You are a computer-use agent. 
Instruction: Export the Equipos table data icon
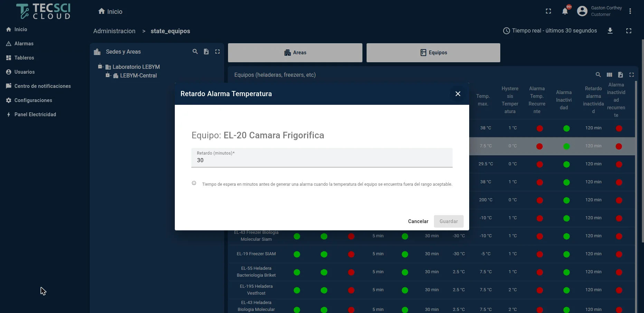click(621, 75)
